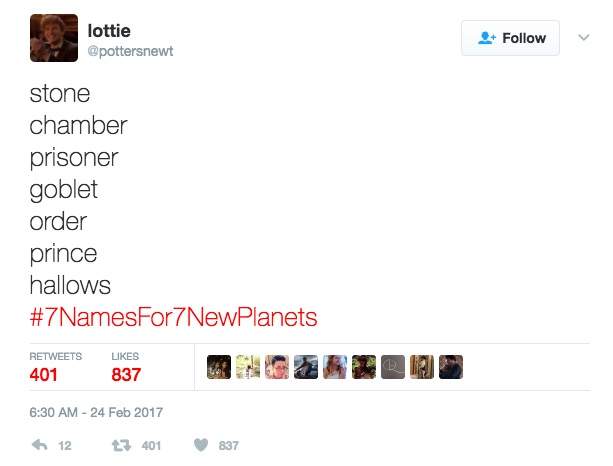View the 401 retweets list
The image size is (613, 466).
point(44,375)
